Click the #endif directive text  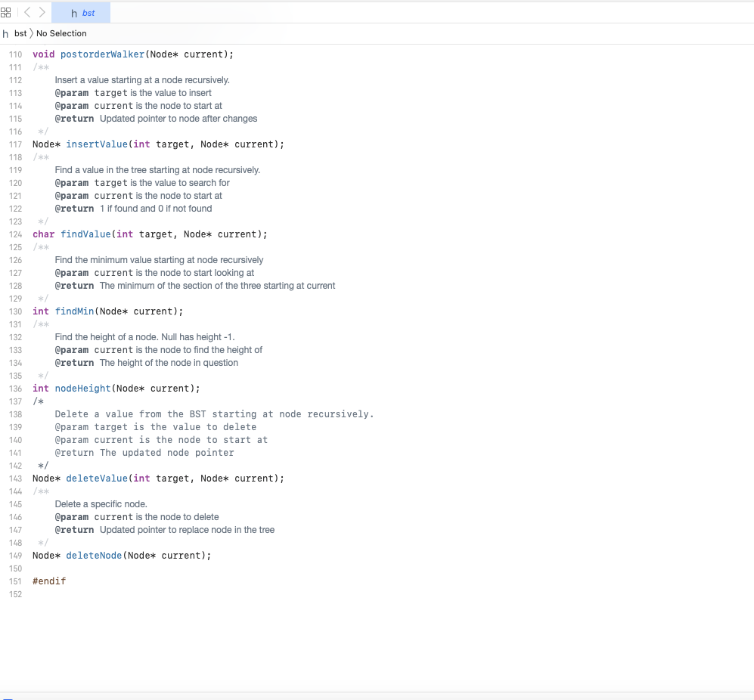(48, 581)
